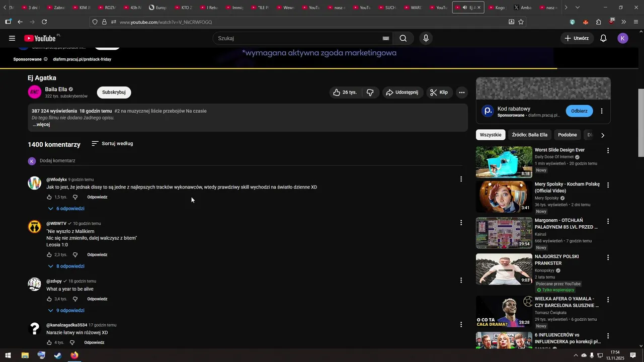Open the notifications bell
Screen dimensions: 644x362
pyautogui.click(x=603, y=38)
